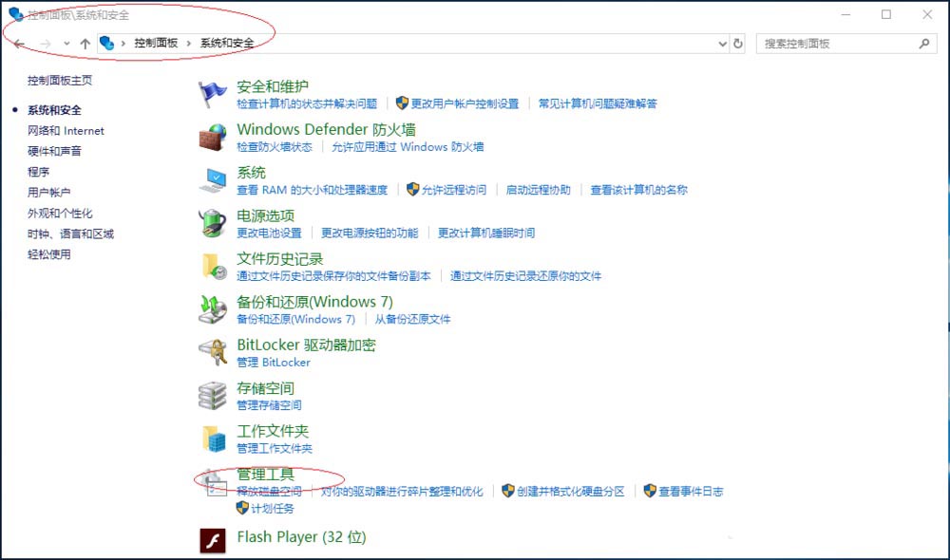Open 网络和 Internet category in sidebar

[66, 131]
